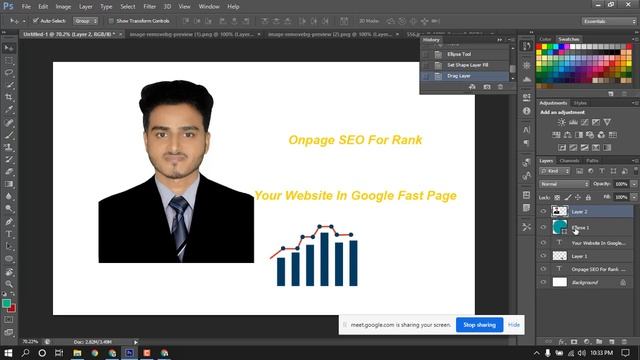Viewport: 640px width, 360px height.
Task: Select the Pen tool
Action: [9, 222]
